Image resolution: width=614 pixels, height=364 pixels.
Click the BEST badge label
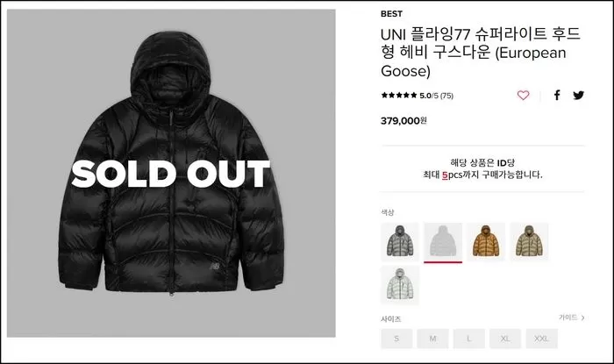click(391, 14)
